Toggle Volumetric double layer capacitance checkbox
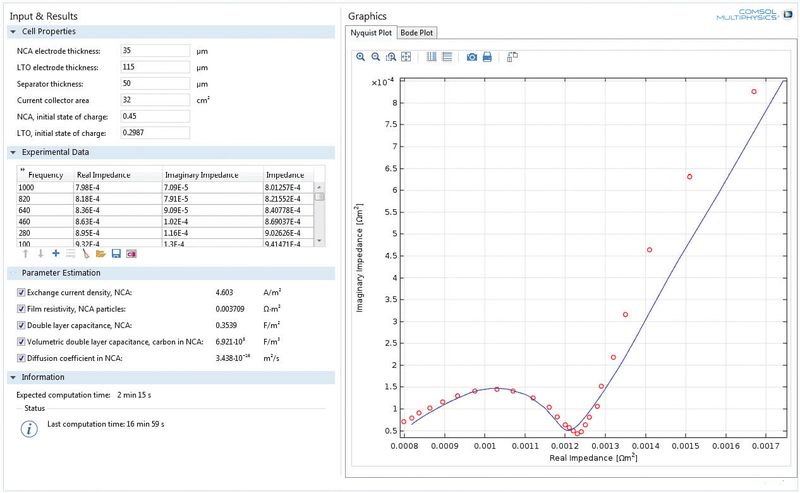Viewport: 800px width, 493px height. [21, 341]
